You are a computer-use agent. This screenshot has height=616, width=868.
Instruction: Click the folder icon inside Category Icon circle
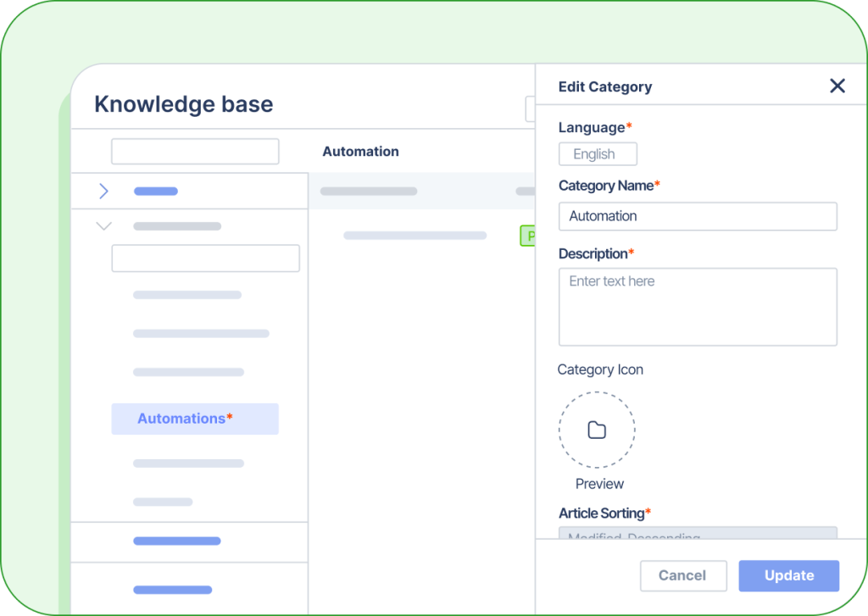tap(597, 430)
